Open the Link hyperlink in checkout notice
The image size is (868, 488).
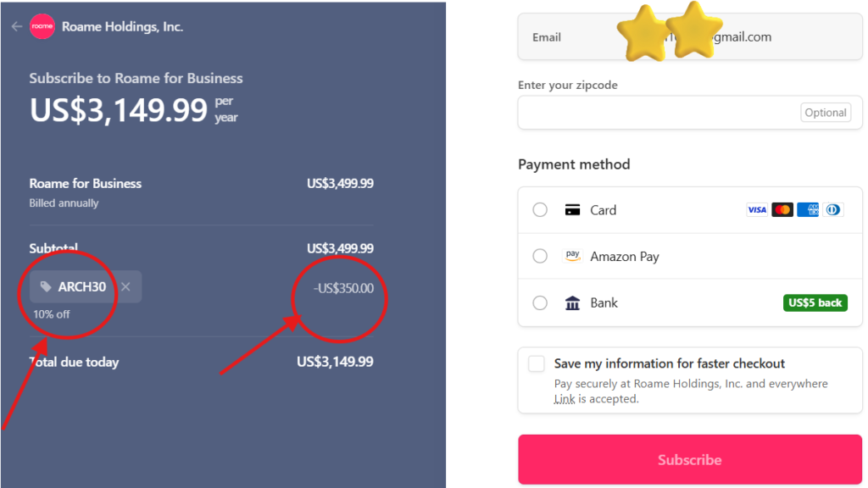pos(565,398)
